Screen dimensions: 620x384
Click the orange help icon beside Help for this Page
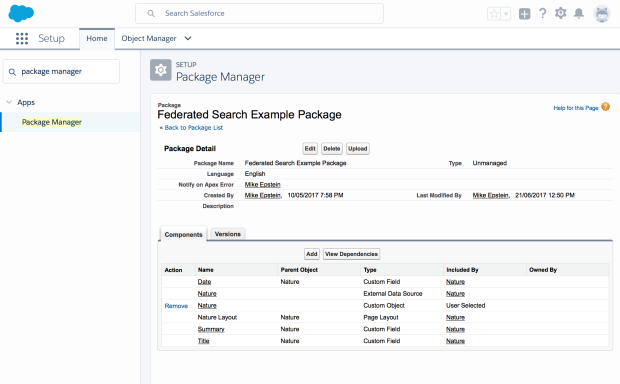605,107
